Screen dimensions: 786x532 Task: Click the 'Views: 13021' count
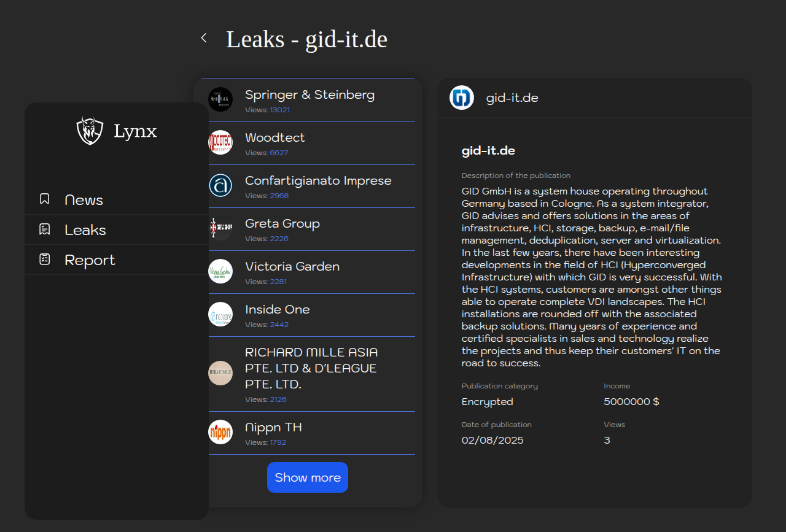point(267,110)
